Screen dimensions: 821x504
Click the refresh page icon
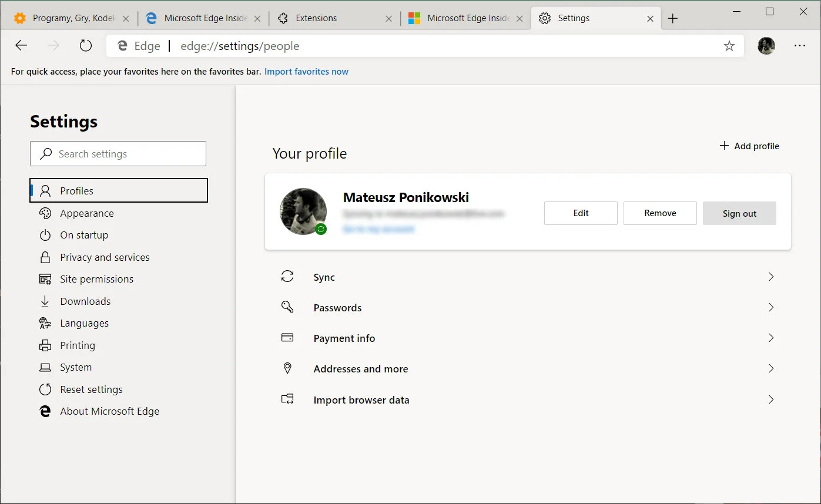tap(86, 46)
